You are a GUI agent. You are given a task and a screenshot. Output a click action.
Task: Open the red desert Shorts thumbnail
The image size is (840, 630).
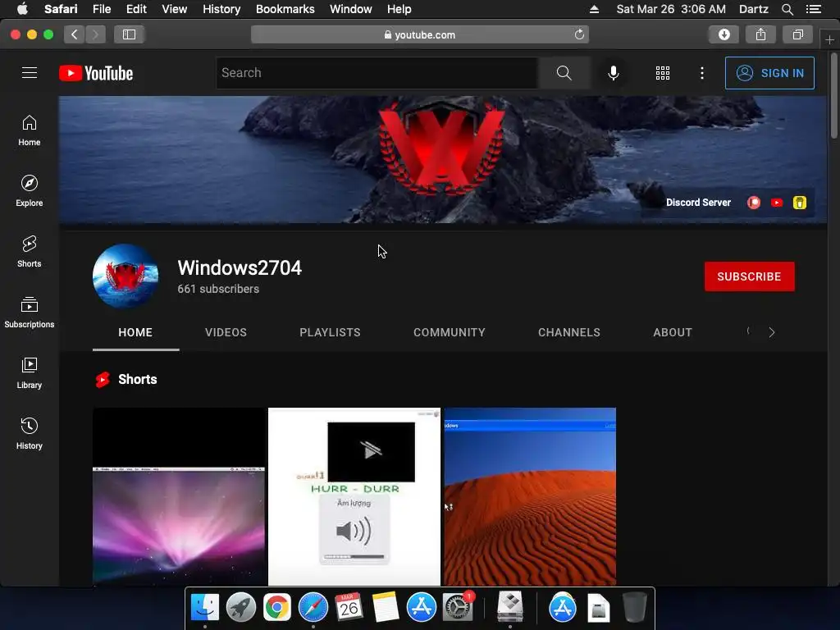(x=530, y=496)
